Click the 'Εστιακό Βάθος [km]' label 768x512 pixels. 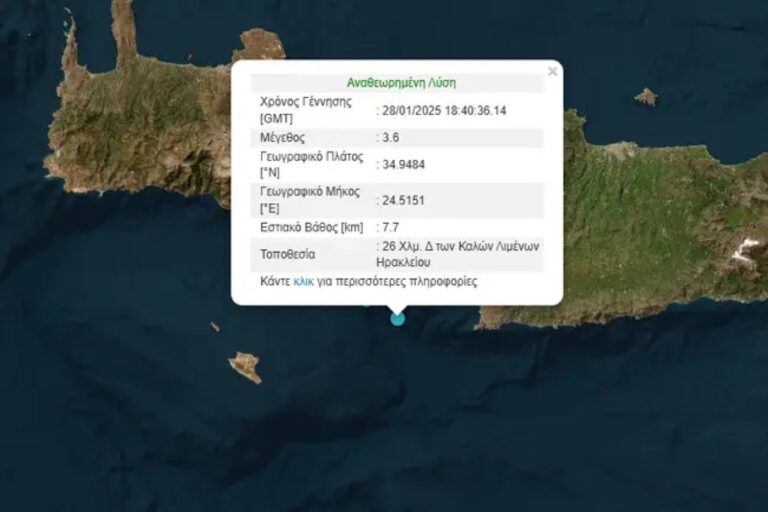[312, 227]
